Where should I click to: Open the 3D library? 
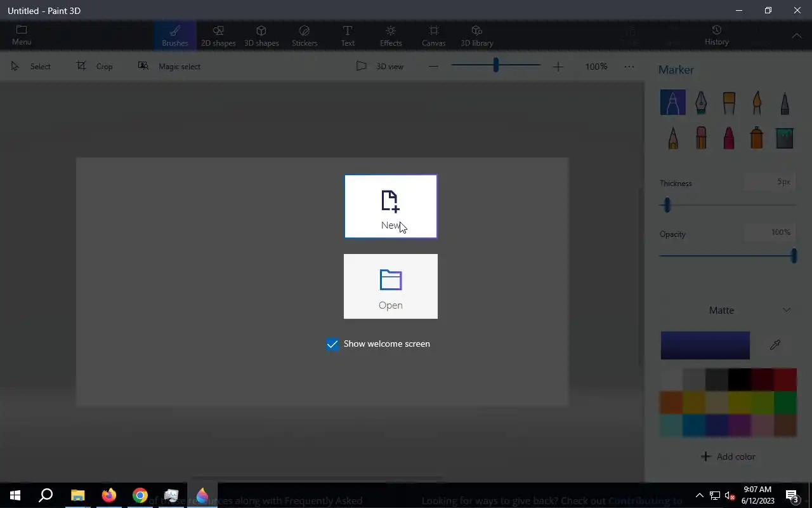477,36
